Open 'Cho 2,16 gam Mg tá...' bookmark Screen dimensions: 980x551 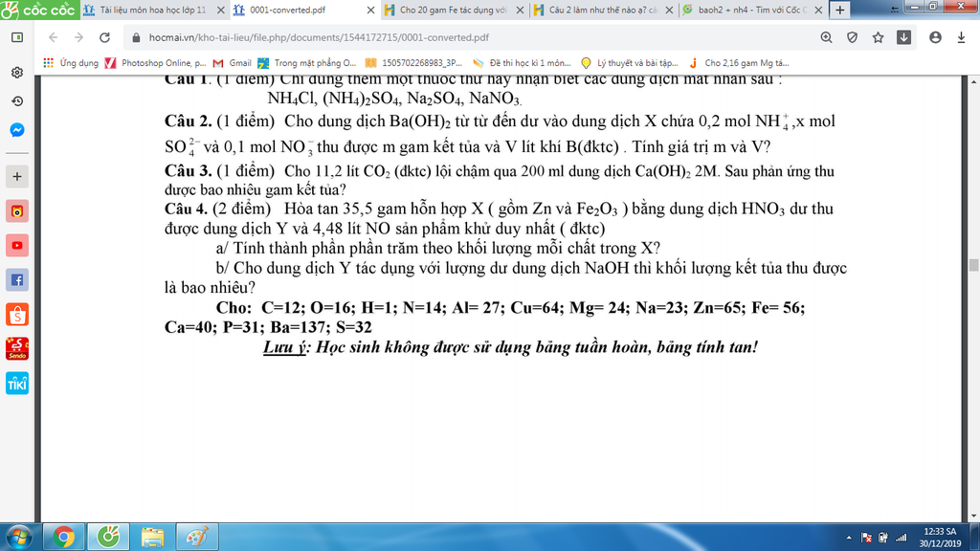(x=739, y=63)
